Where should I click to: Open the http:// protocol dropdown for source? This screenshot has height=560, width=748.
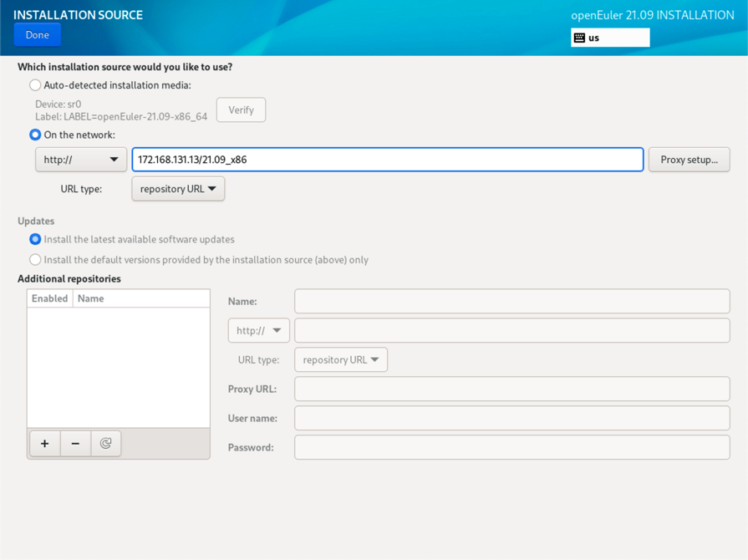pos(81,160)
